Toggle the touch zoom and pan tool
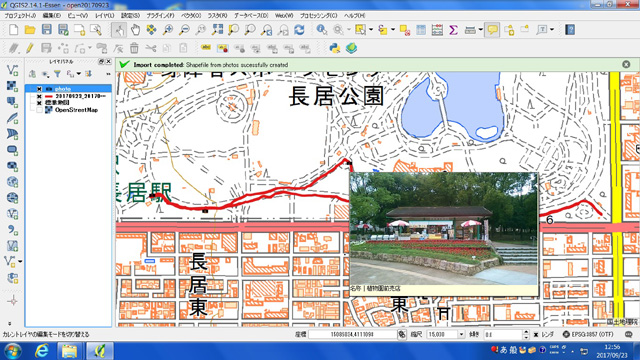 click(x=119, y=30)
